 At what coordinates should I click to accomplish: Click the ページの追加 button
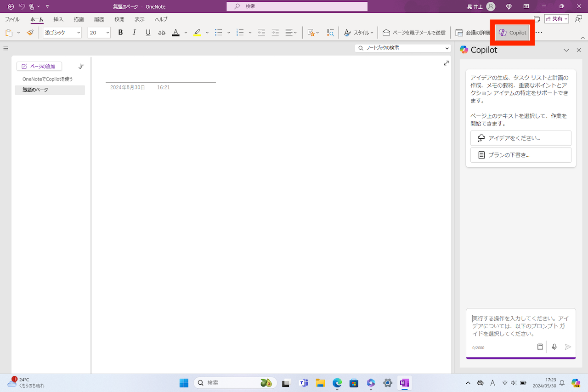pyautogui.click(x=39, y=66)
